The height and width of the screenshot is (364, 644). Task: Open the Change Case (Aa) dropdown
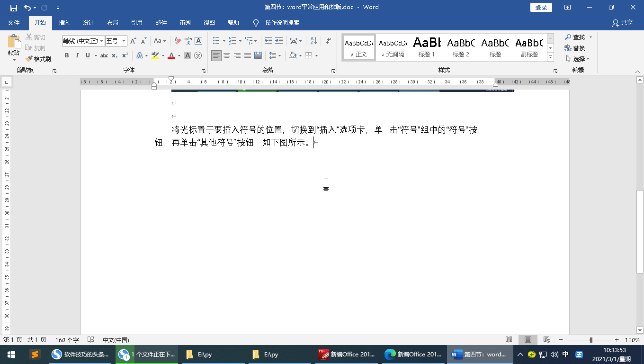tap(160, 41)
